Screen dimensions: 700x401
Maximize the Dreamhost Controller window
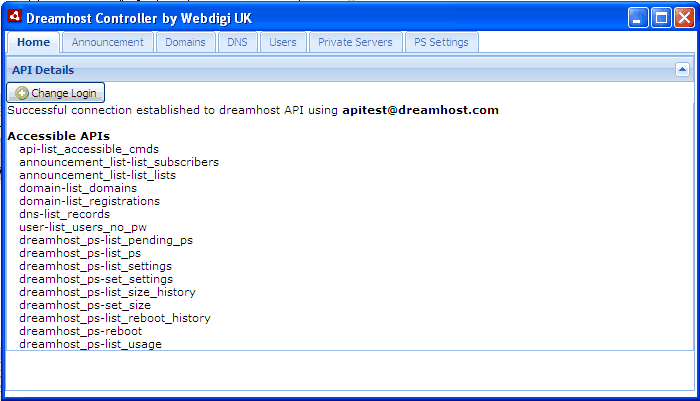661,18
